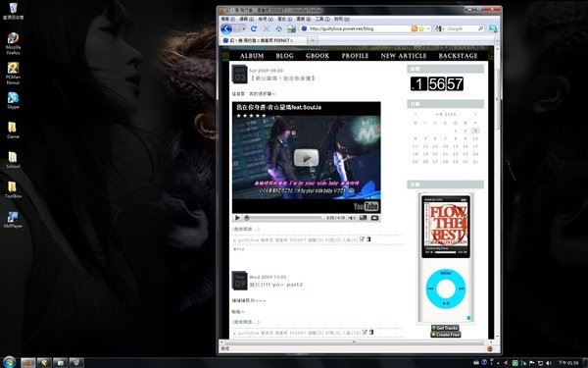Open the address bar history dropdown arrow
588x368 pixels.
click(428, 28)
